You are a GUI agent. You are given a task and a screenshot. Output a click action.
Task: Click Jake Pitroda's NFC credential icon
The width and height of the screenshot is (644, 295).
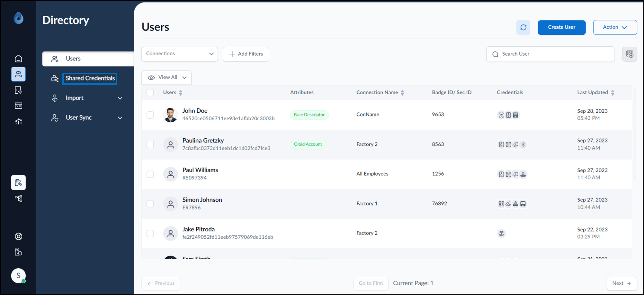click(x=501, y=234)
